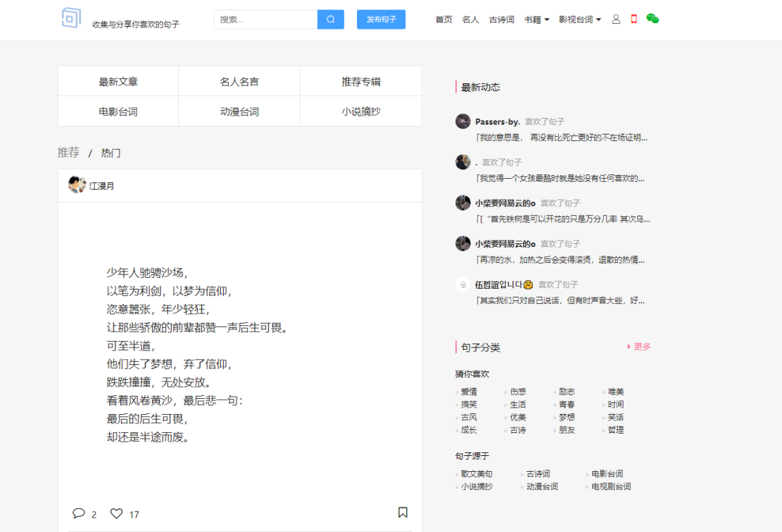Image resolution: width=782 pixels, height=532 pixels.
Task: Like the post with the heart icon
Action: (x=117, y=513)
